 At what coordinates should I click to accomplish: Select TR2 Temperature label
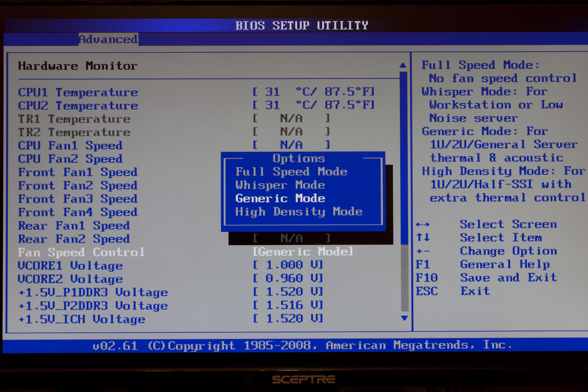tap(74, 132)
